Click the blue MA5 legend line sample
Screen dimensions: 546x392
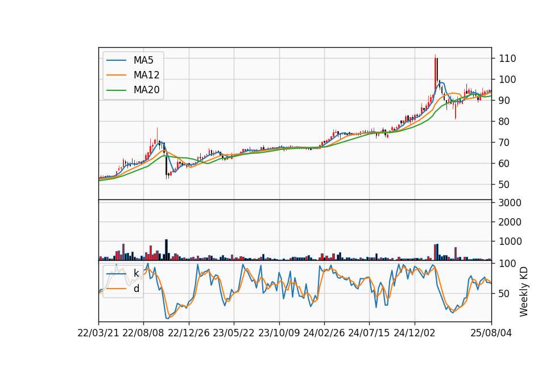tap(116, 61)
